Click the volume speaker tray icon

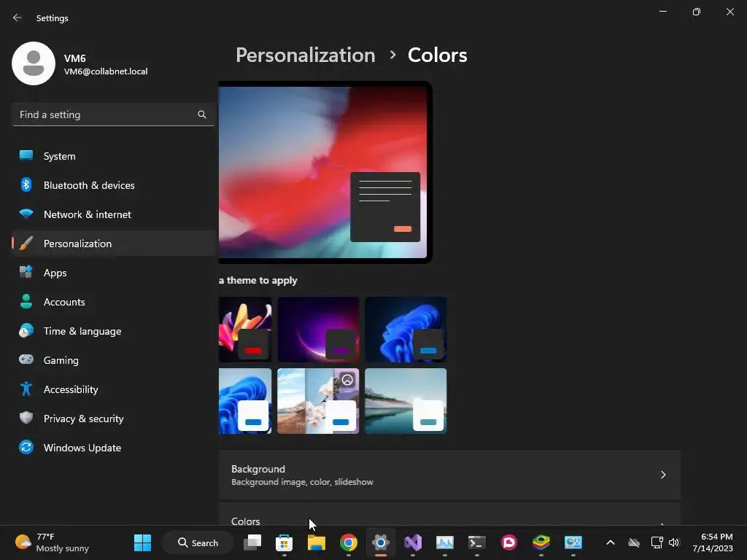point(673,542)
